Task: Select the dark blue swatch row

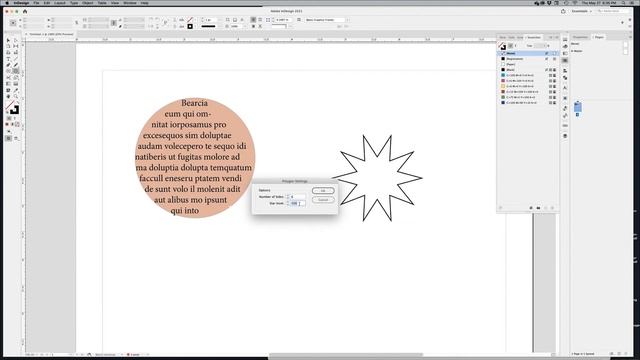Action: tap(528, 103)
